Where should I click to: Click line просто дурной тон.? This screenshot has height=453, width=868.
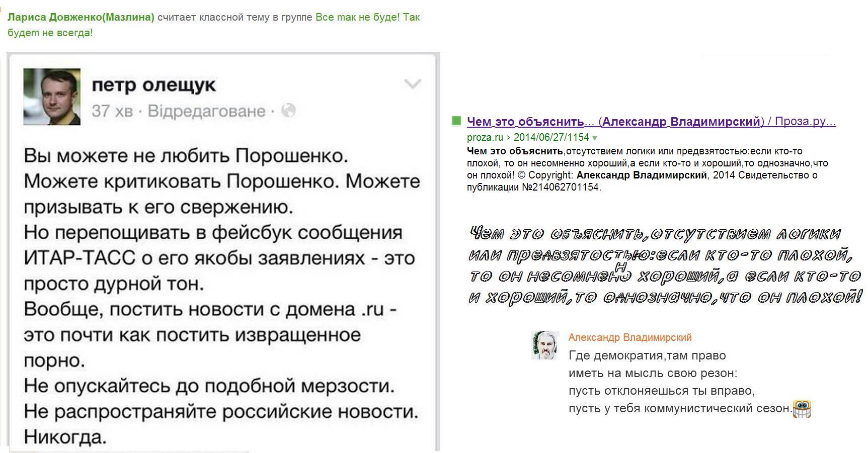pos(114,284)
